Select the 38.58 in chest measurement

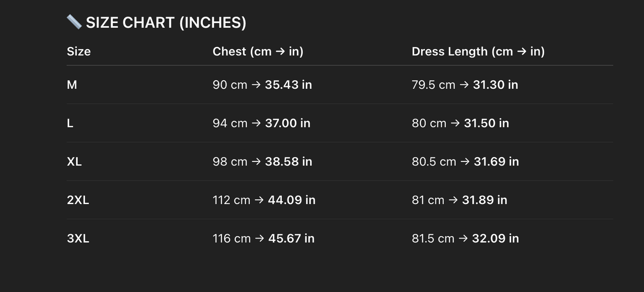288,161
